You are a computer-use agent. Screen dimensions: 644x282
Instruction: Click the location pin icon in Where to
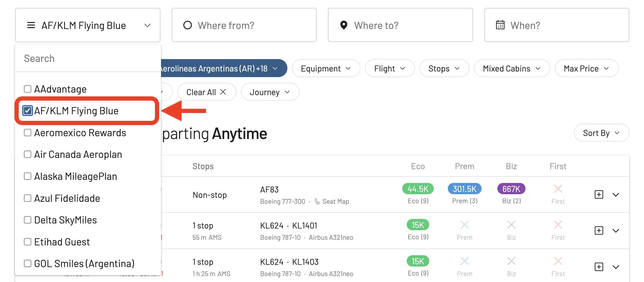pos(344,25)
